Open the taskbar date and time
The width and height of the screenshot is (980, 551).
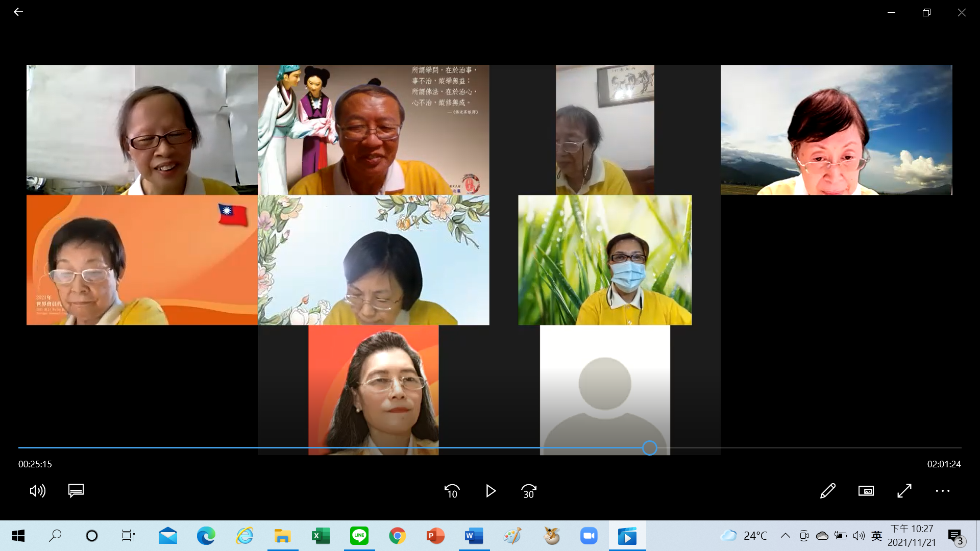[912, 536]
